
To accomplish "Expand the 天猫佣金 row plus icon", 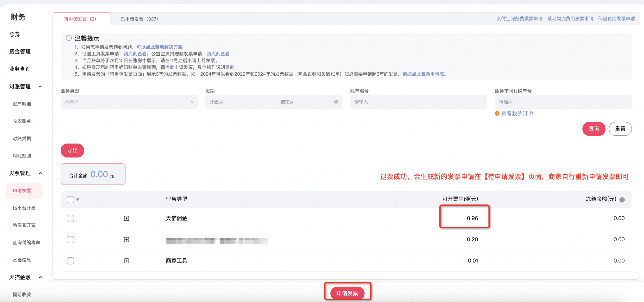I will (126, 218).
